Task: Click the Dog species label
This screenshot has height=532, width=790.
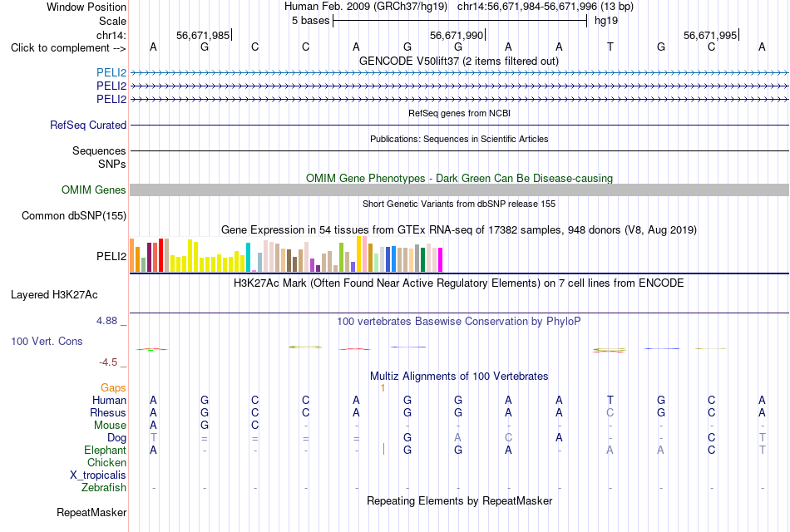Action: (116, 438)
